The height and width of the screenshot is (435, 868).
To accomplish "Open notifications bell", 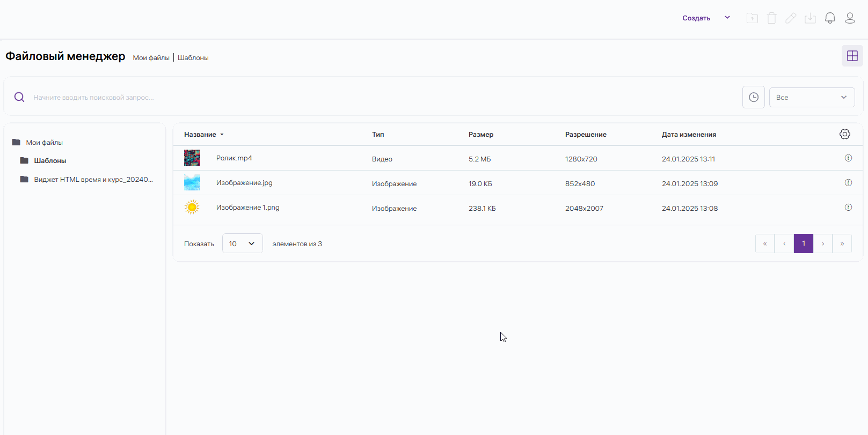I will (x=830, y=18).
